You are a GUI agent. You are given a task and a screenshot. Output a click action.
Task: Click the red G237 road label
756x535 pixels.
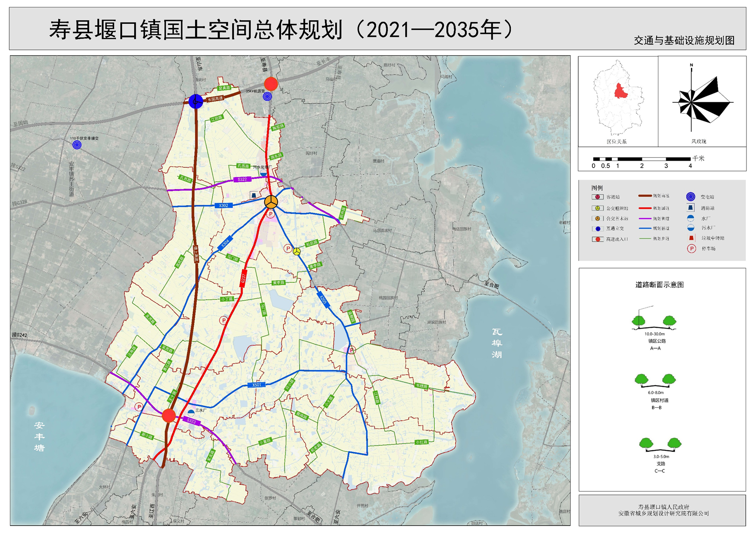tap(243, 279)
